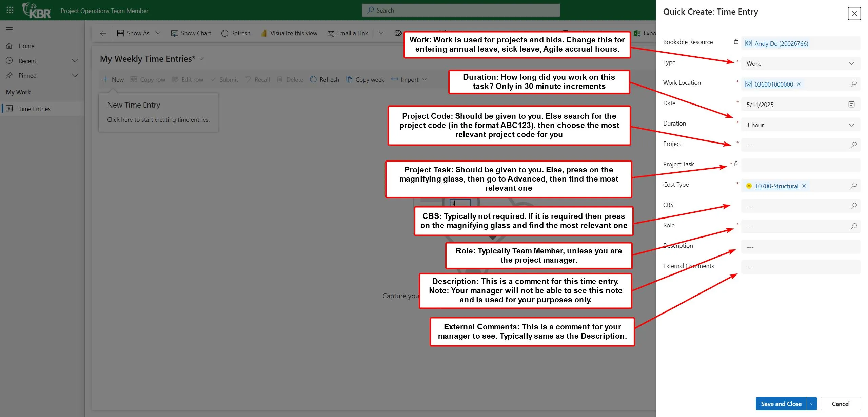Viewport: 868px width, 417px height.
Task: Expand the Pinned section in sidebar
Action: (x=75, y=75)
